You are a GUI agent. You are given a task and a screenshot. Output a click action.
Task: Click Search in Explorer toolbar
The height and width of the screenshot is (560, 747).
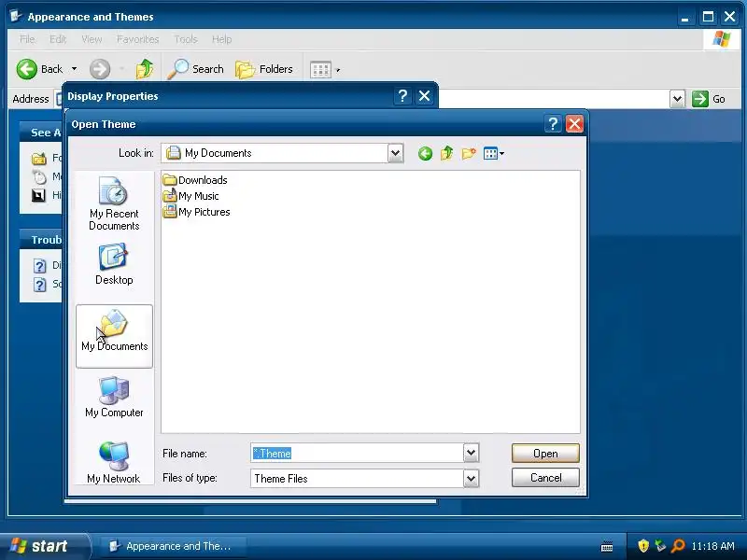(x=196, y=69)
